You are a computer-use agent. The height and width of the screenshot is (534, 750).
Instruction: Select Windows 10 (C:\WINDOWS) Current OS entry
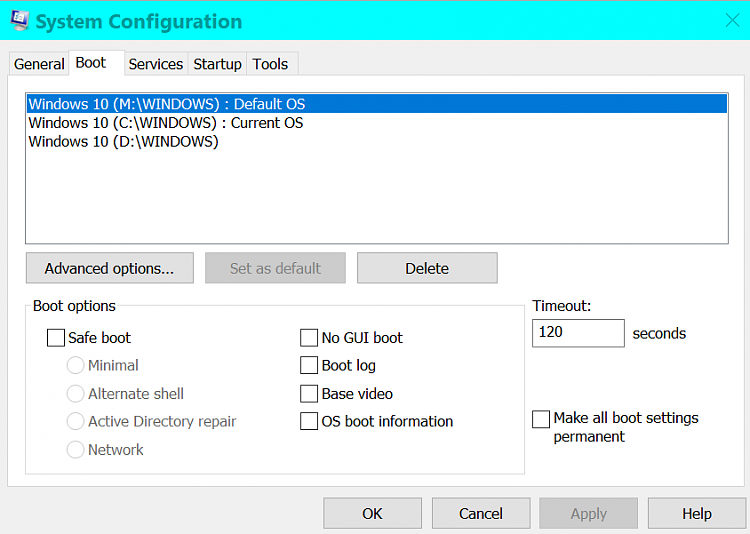tap(377, 122)
